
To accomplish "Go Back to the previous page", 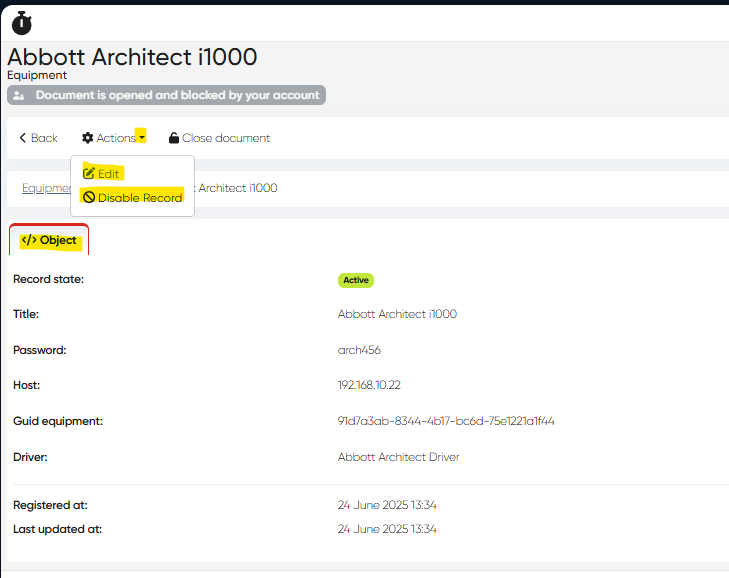I will [44, 138].
